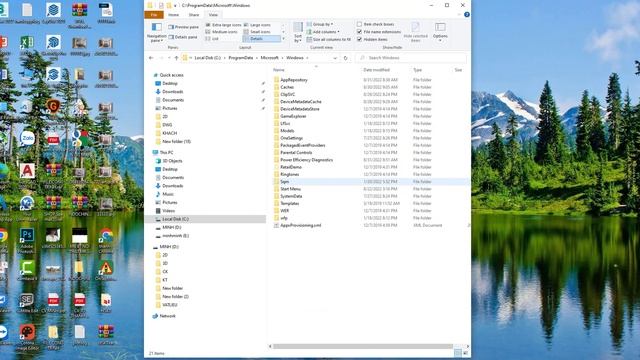Click details view button in status bar

click(458, 353)
